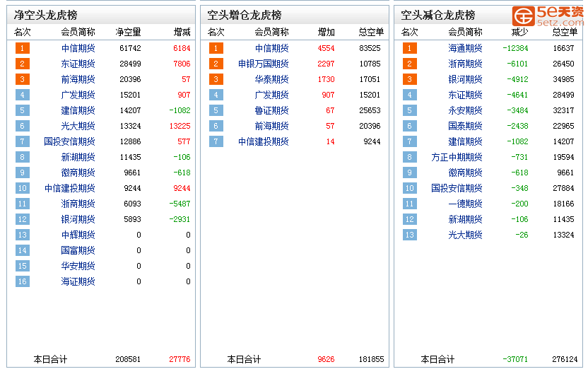The width and height of the screenshot is (588, 374).
Task: Click daily total 181855
Action: pyautogui.click(x=372, y=359)
